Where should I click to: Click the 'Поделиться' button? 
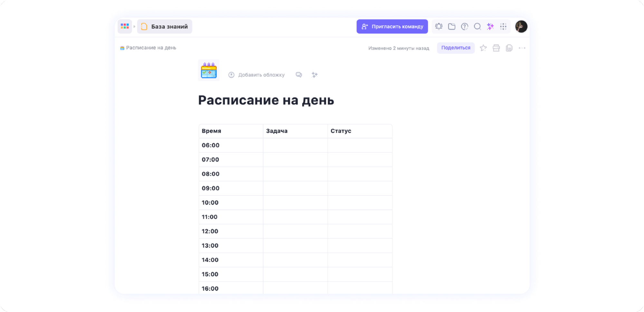tap(456, 48)
